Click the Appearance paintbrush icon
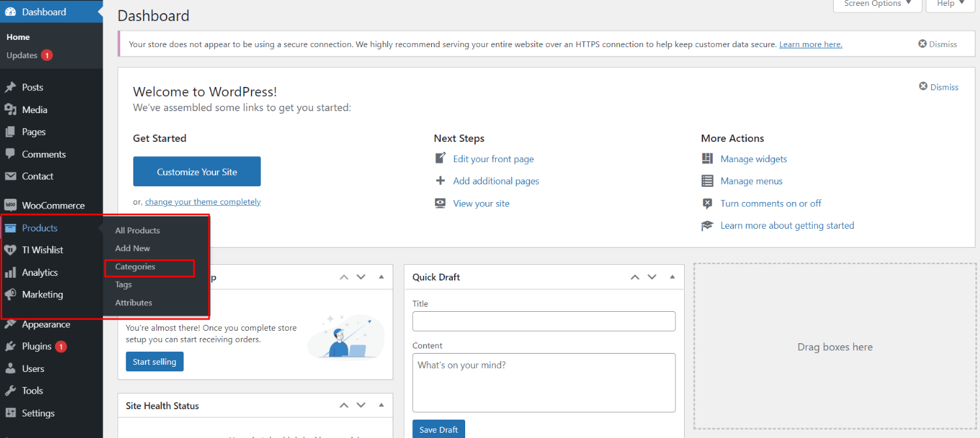The width and height of the screenshot is (980, 438). tap(10, 324)
